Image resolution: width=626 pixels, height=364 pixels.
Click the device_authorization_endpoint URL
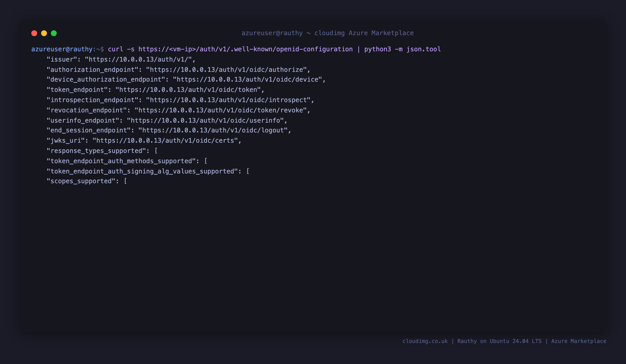[247, 80]
